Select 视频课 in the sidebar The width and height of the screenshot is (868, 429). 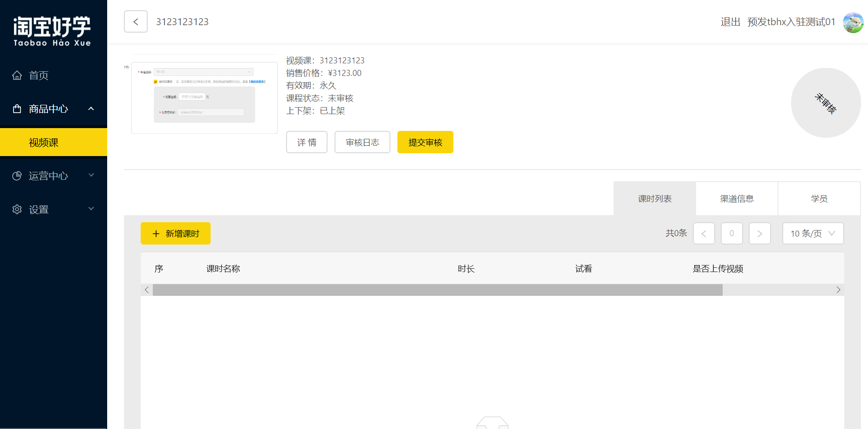pos(54,142)
